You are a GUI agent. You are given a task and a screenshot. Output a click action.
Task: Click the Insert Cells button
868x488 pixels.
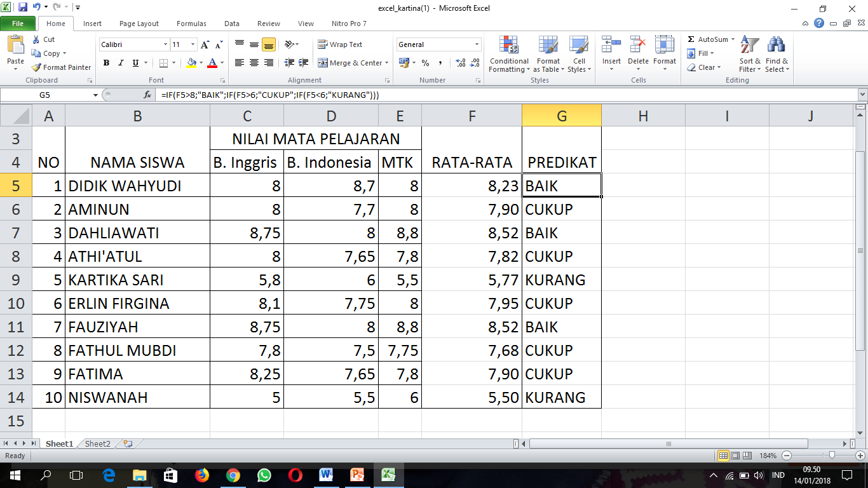[x=611, y=55]
